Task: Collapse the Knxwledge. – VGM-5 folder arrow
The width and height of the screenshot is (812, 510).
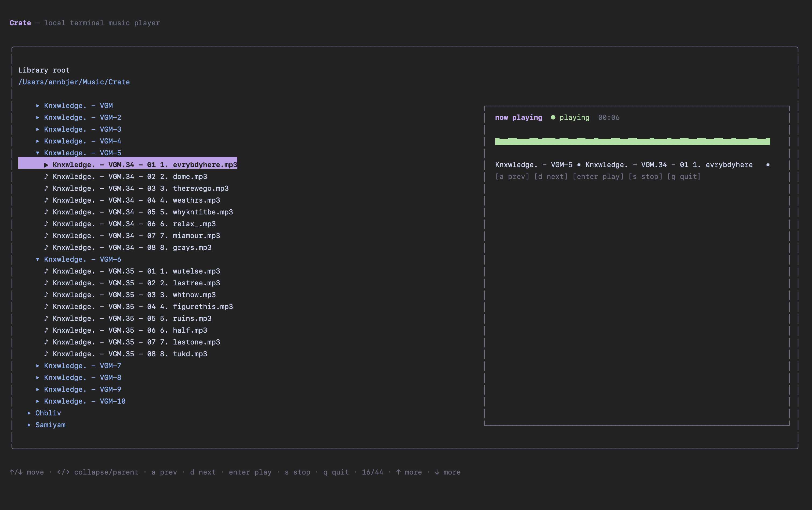Action: click(37, 153)
